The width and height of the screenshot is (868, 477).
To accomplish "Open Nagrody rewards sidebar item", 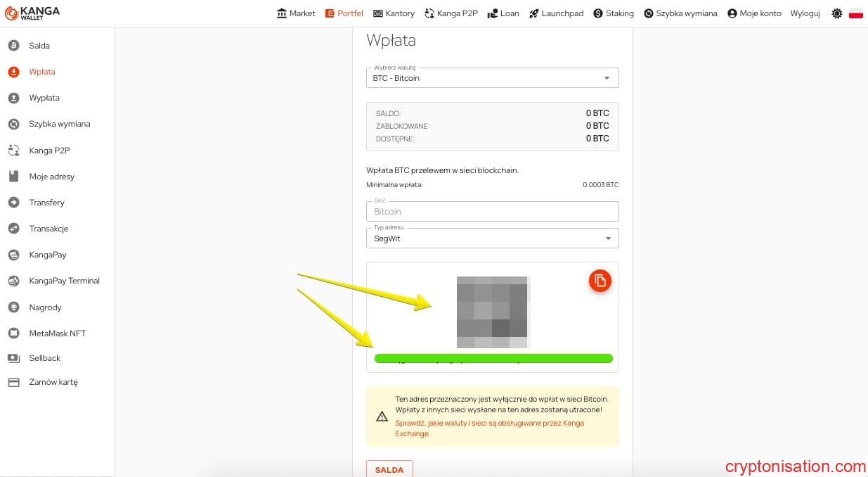I will click(45, 307).
